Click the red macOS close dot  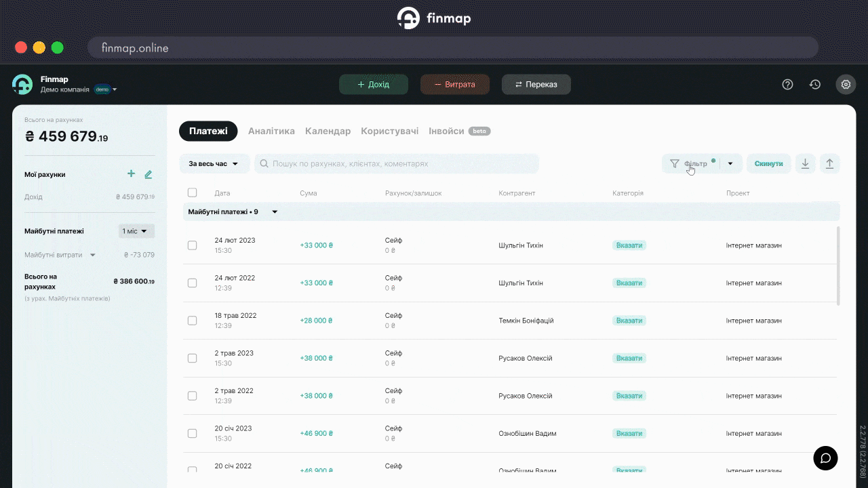point(21,47)
